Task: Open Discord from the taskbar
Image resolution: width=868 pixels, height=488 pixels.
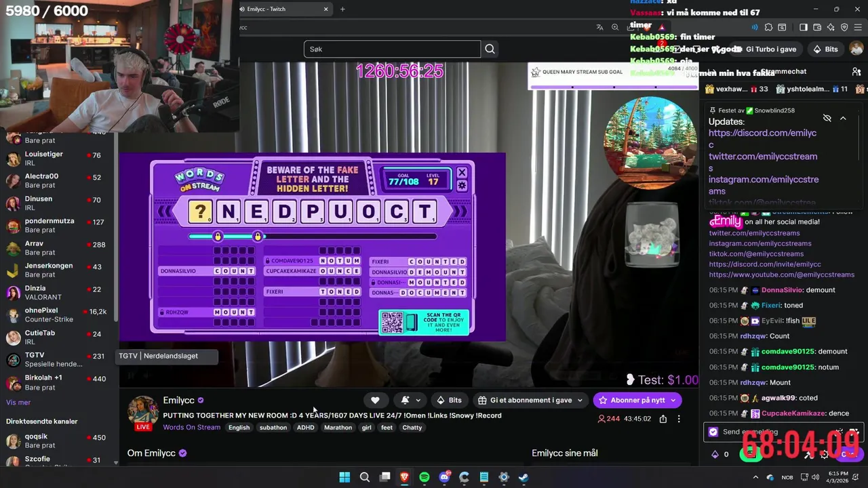Action: pos(445,477)
